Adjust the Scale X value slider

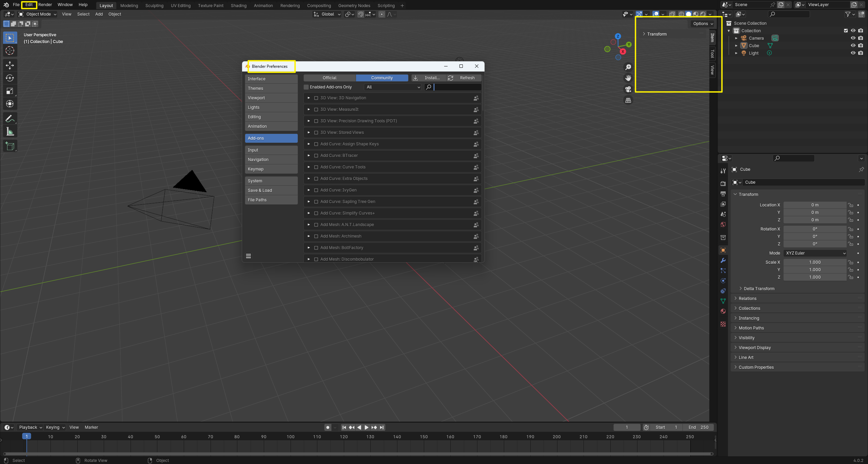tap(815, 262)
